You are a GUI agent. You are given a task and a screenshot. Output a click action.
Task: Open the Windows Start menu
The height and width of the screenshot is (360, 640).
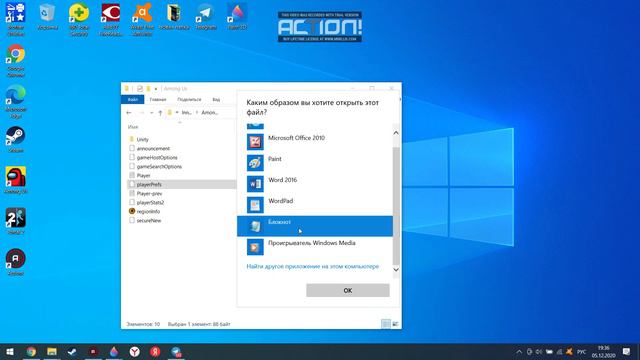tap(10, 351)
